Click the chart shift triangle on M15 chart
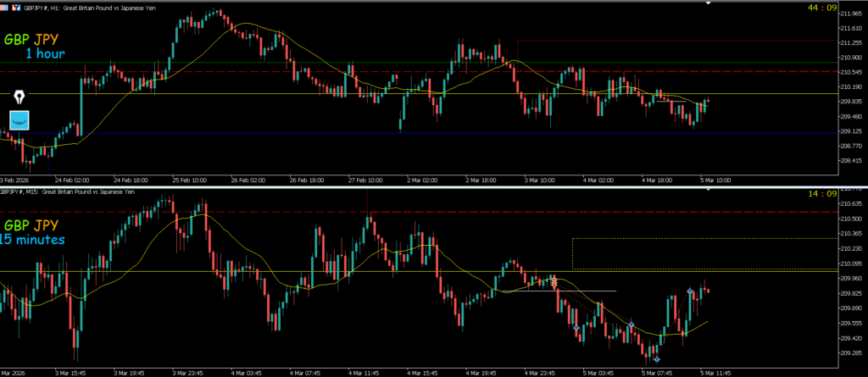Screen dimensions: 868x377 709,191
